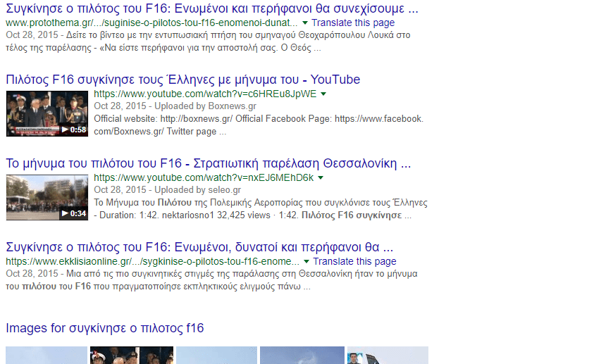Open the first sky image in image results
This screenshot has width=613, height=364.
pos(47,355)
